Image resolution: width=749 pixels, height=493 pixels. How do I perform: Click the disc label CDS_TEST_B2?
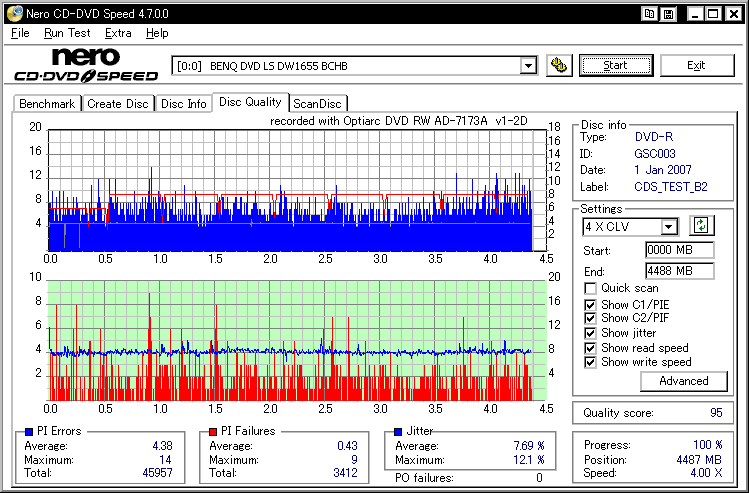pos(671,187)
